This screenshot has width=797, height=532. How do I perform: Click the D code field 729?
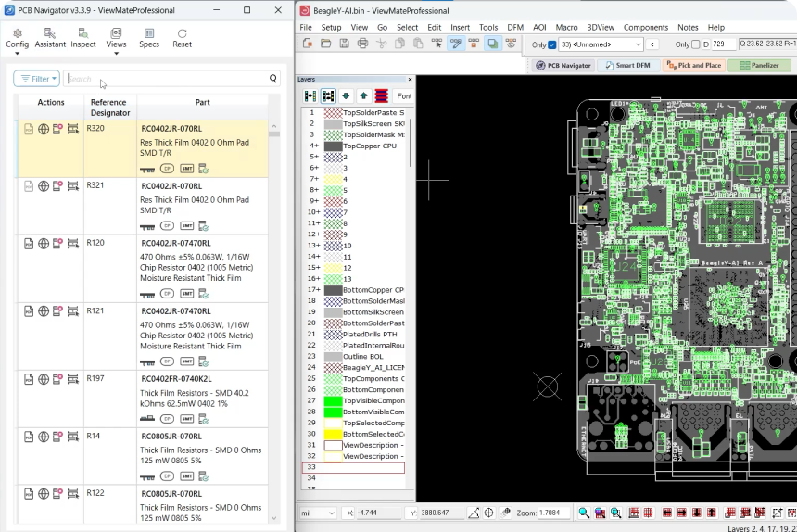pos(723,44)
